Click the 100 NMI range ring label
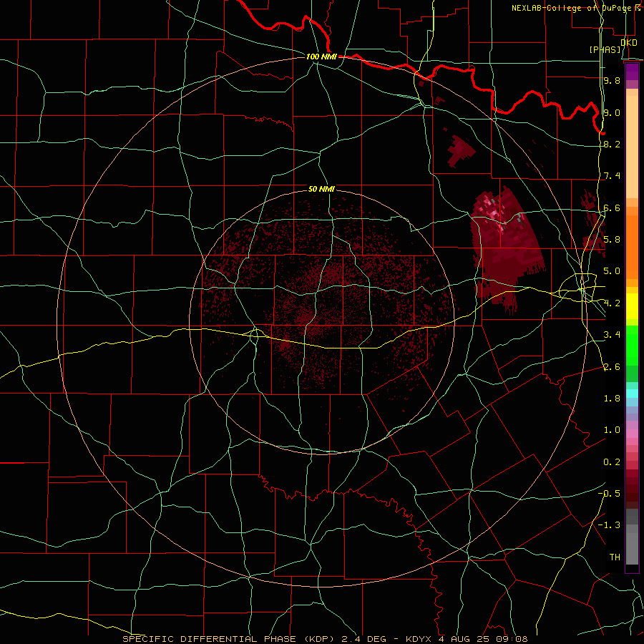The image size is (644, 644). click(x=321, y=57)
